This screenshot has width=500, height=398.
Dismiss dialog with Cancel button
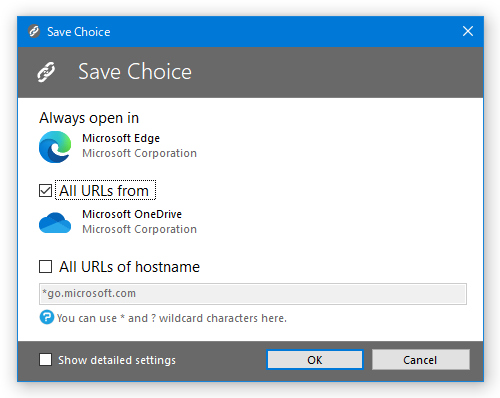click(x=421, y=360)
